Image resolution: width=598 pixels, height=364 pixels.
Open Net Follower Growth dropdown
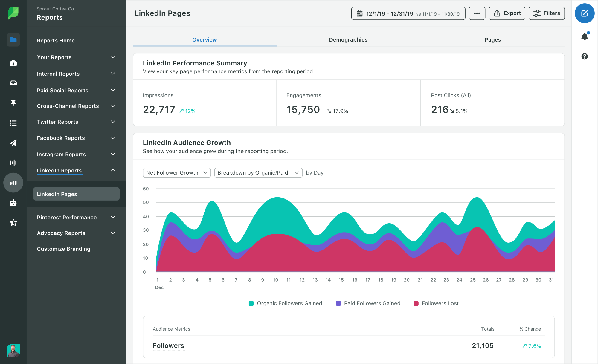click(x=177, y=173)
